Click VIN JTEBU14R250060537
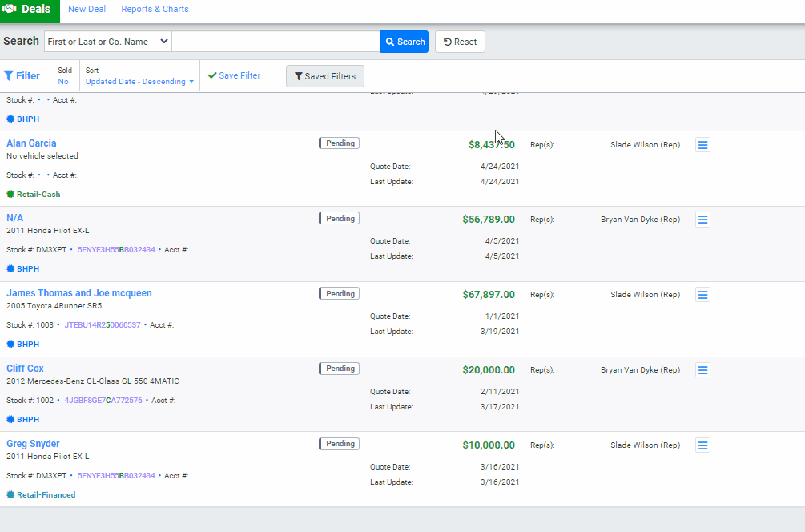The image size is (805, 532). [103, 325]
